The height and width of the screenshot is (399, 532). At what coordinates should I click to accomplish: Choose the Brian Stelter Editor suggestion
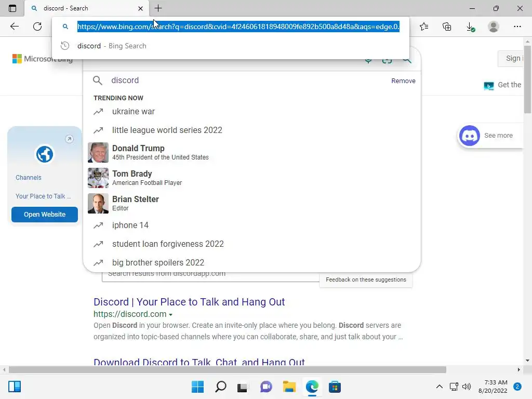click(x=252, y=203)
